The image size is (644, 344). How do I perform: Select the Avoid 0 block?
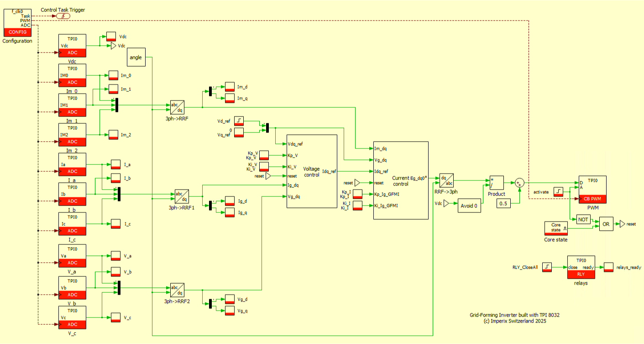point(470,206)
